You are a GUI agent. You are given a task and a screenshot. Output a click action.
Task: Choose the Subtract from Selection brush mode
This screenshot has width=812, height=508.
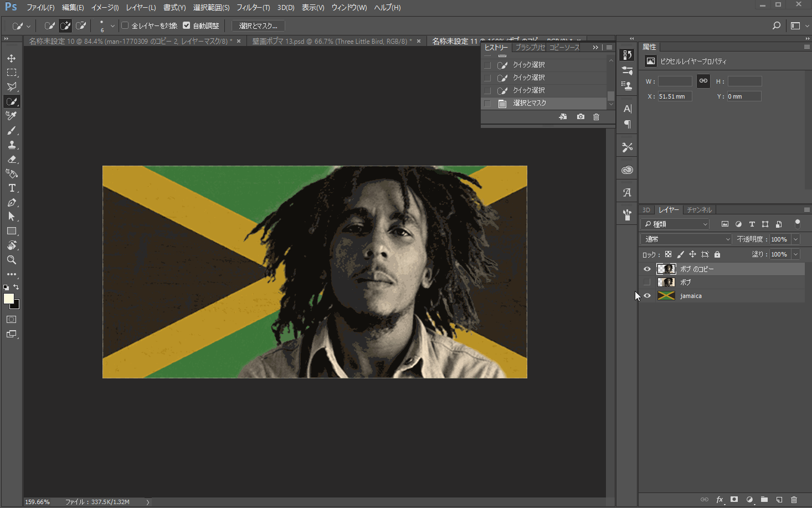[x=81, y=25]
